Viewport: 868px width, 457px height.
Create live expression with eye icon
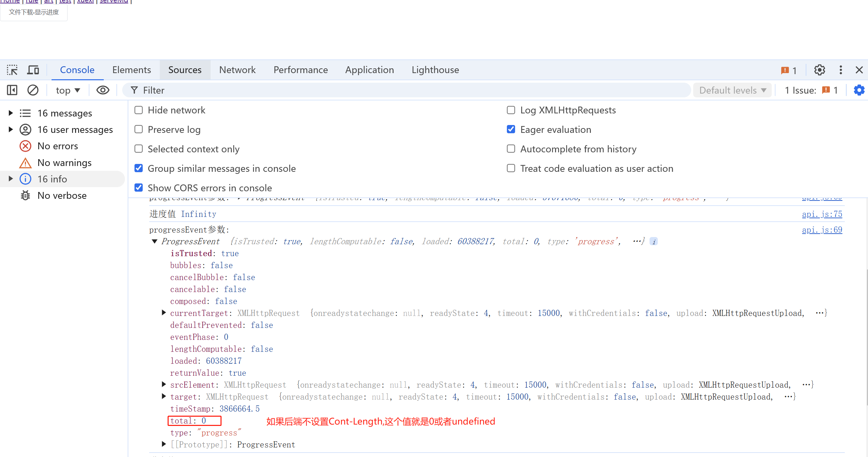tap(103, 90)
